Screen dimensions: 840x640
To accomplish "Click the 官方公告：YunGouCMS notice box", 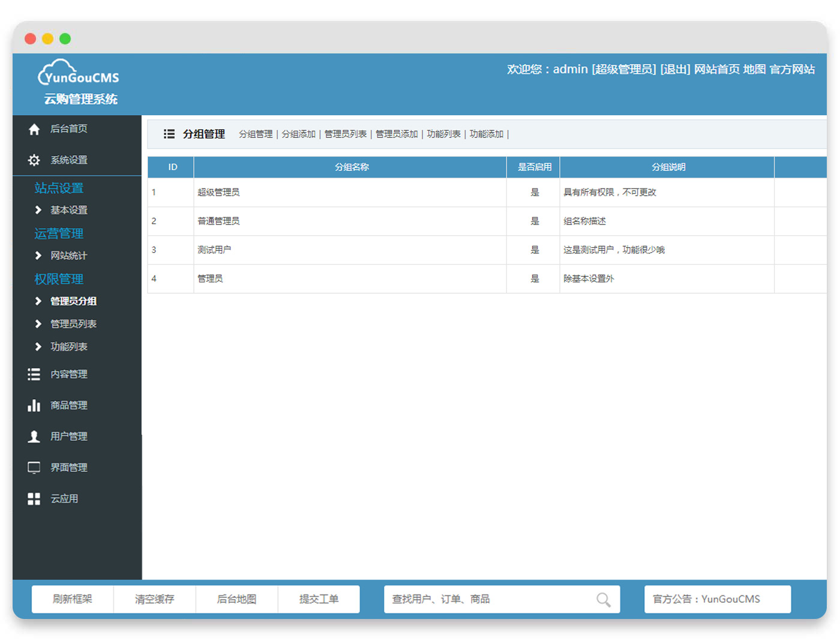I will coord(718,600).
